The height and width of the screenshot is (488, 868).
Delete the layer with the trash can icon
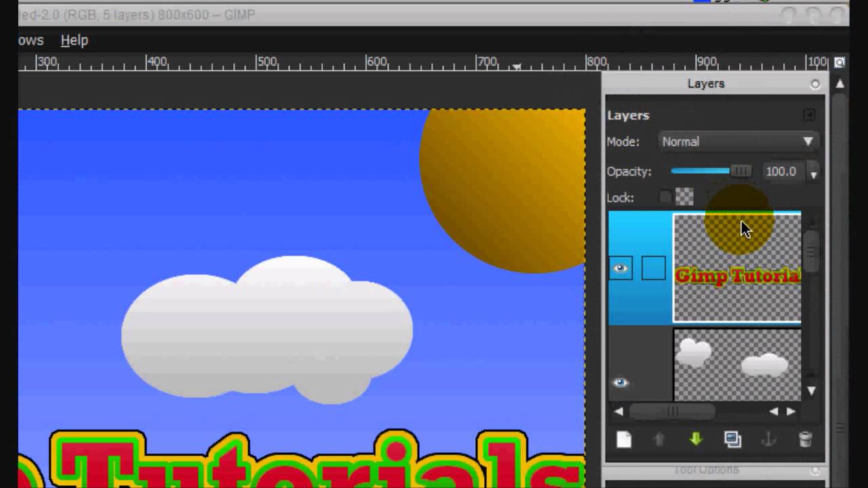pyautogui.click(x=805, y=440)
